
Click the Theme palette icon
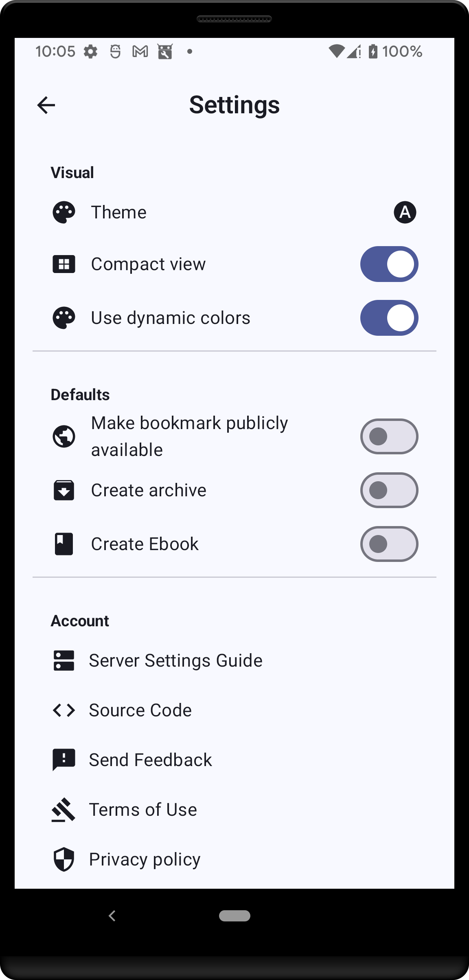pyautogui.click(x=64, y=212)
